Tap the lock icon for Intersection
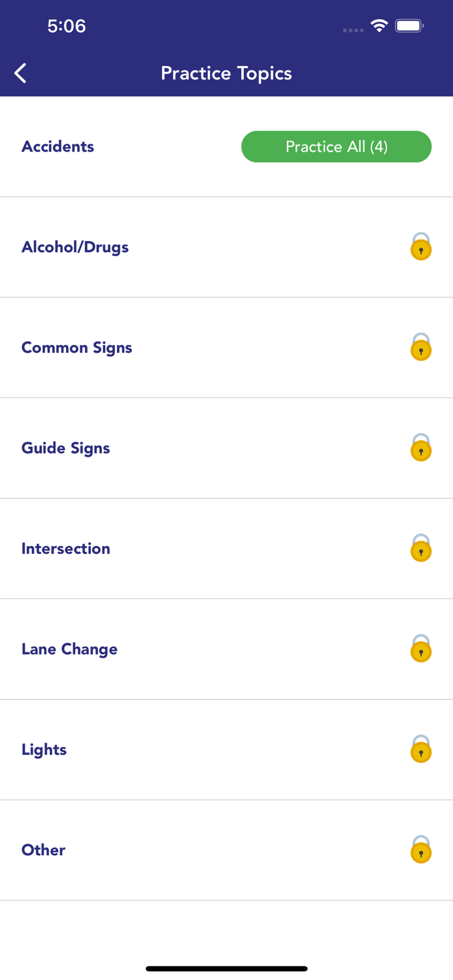The image size is (453, 980). 420,549
